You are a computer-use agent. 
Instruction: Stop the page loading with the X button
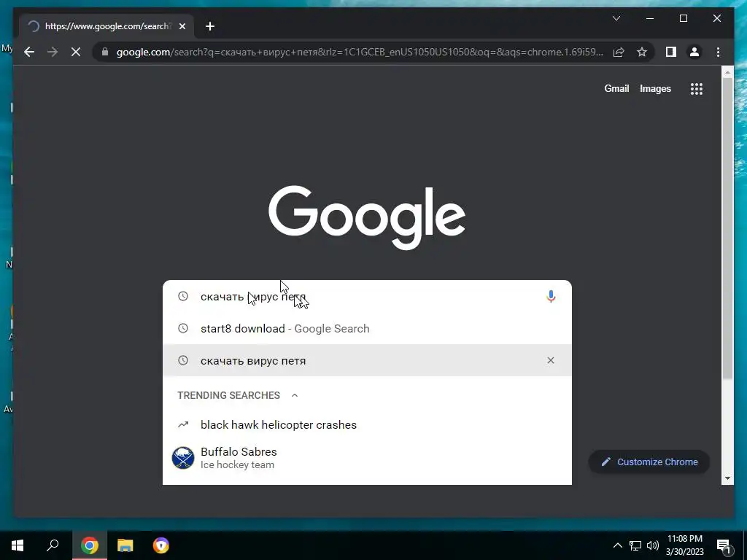coord(76,52)
